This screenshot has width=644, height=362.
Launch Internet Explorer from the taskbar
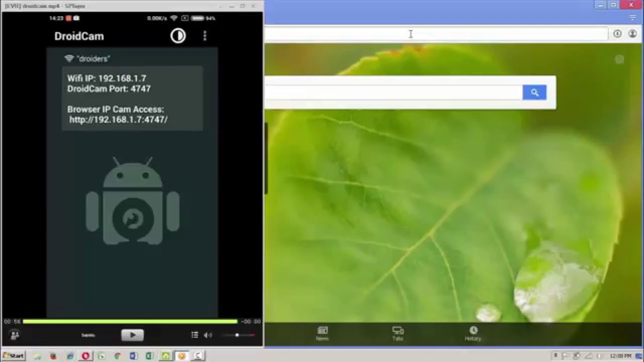click(70, 356)
